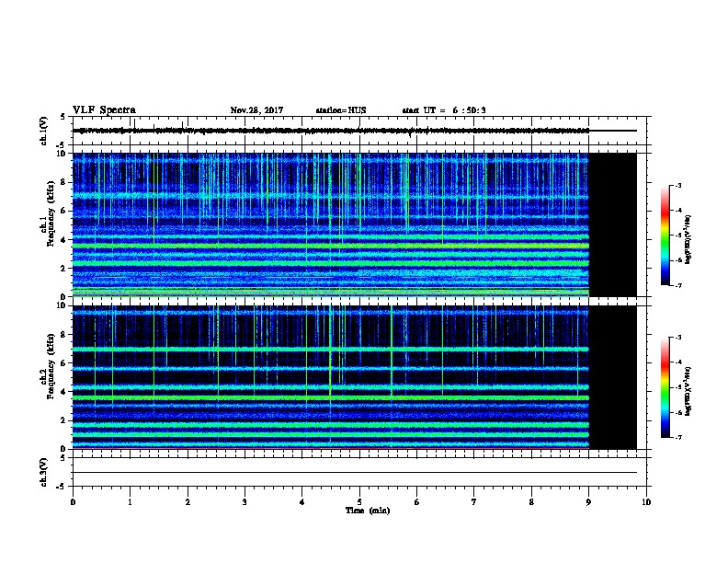The width and height of the screenshot is (728, 563).
Task: Click the flat ch.3 voltage trace
Action: (x=355, y=473)
